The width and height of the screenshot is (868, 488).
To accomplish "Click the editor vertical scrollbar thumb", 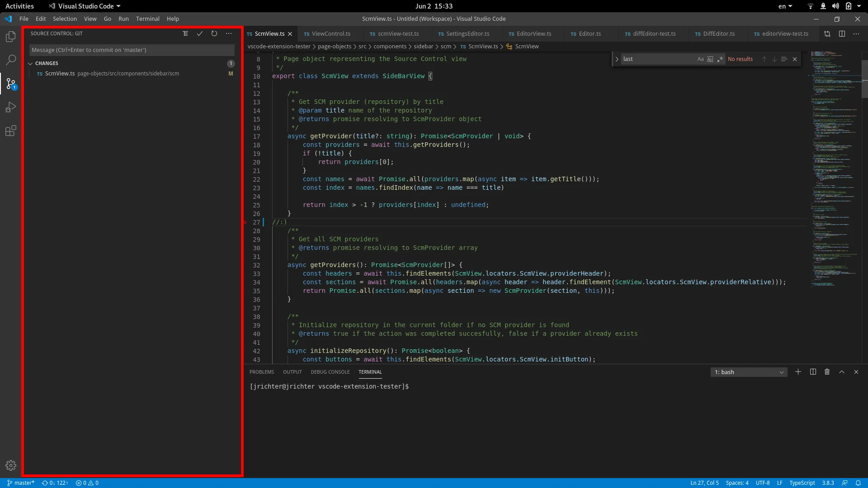I will (864, 79).
